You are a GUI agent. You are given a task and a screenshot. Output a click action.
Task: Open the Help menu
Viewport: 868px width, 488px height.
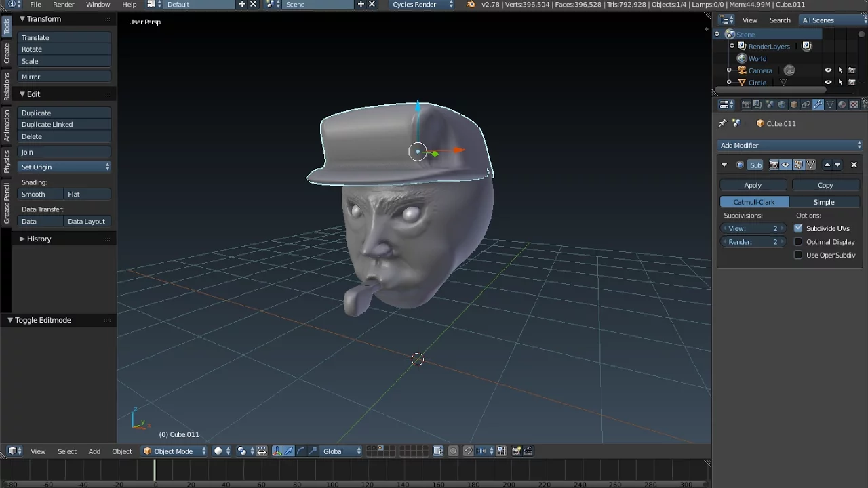pyautogui.click(x=129, y=4)
